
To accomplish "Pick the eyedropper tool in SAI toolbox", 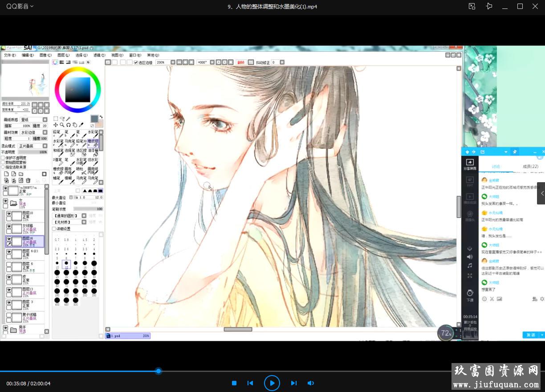I will (x=81, y=125).
